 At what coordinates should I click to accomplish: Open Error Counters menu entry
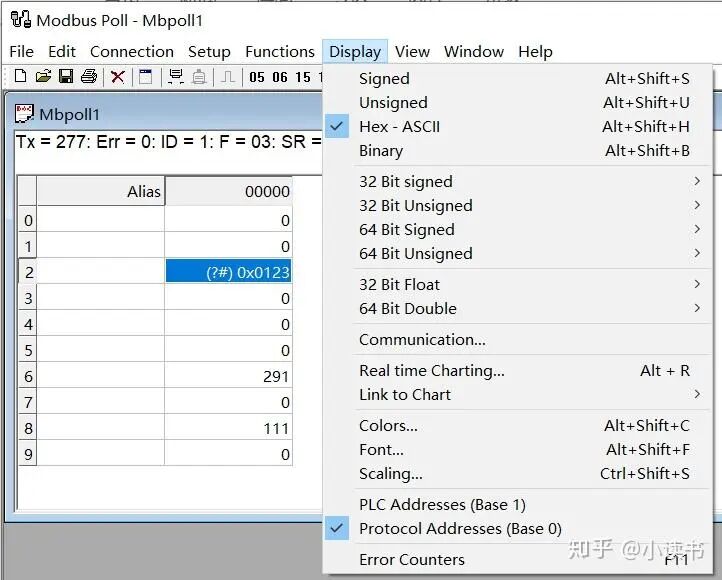(x=518, y=560)
